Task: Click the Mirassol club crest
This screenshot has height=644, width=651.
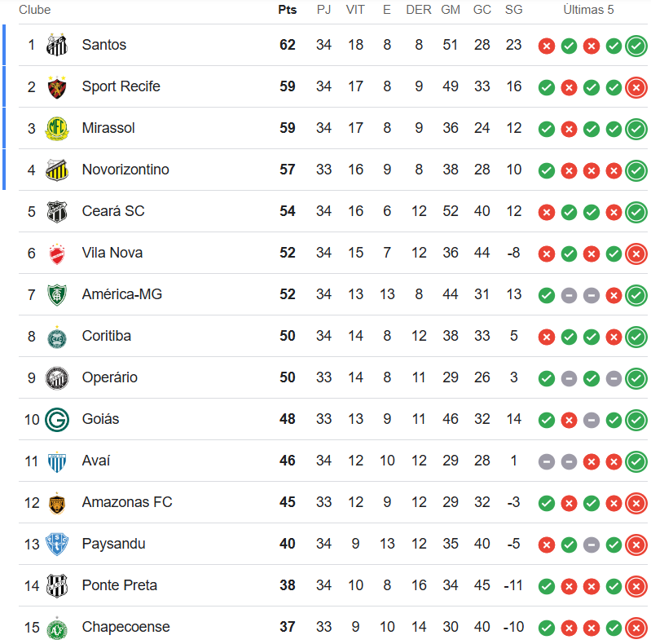Action: [x=56, y=128]
